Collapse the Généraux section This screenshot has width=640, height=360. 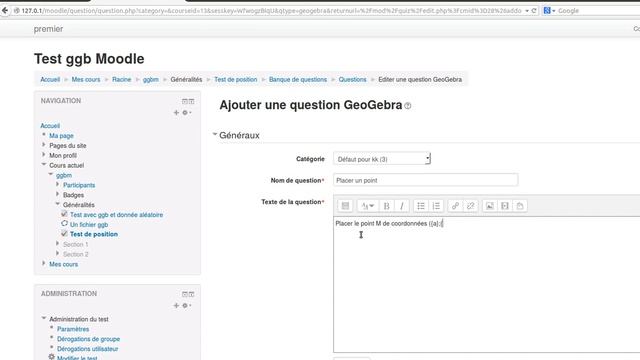215,134
